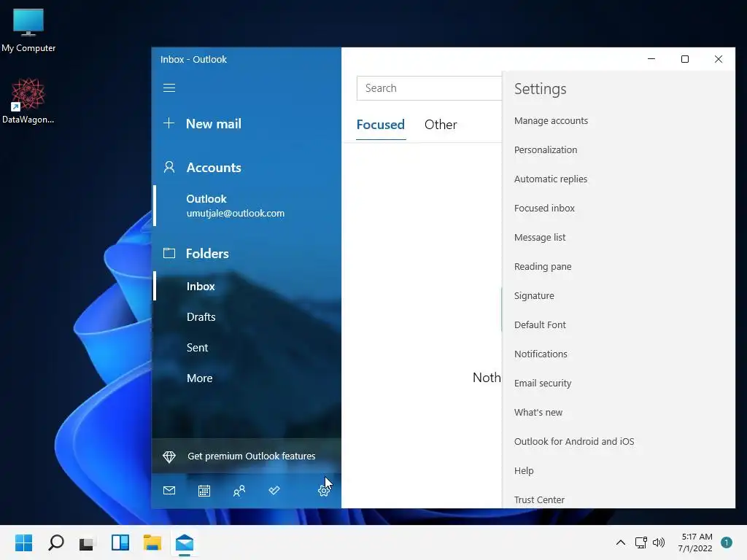The image size is (747, 560).
Task: Open Widgets from the taskbar
Action: [120, 542]
